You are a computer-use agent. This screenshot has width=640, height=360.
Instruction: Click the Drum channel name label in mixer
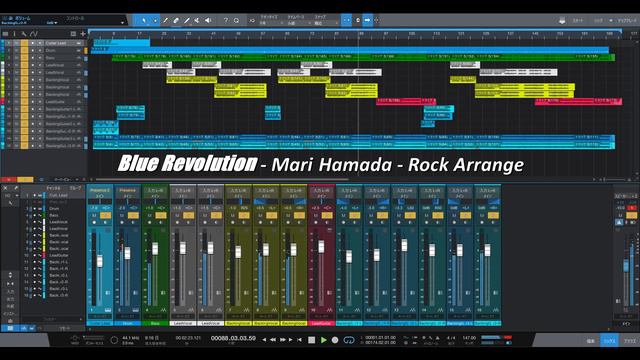tap(127, 323)
